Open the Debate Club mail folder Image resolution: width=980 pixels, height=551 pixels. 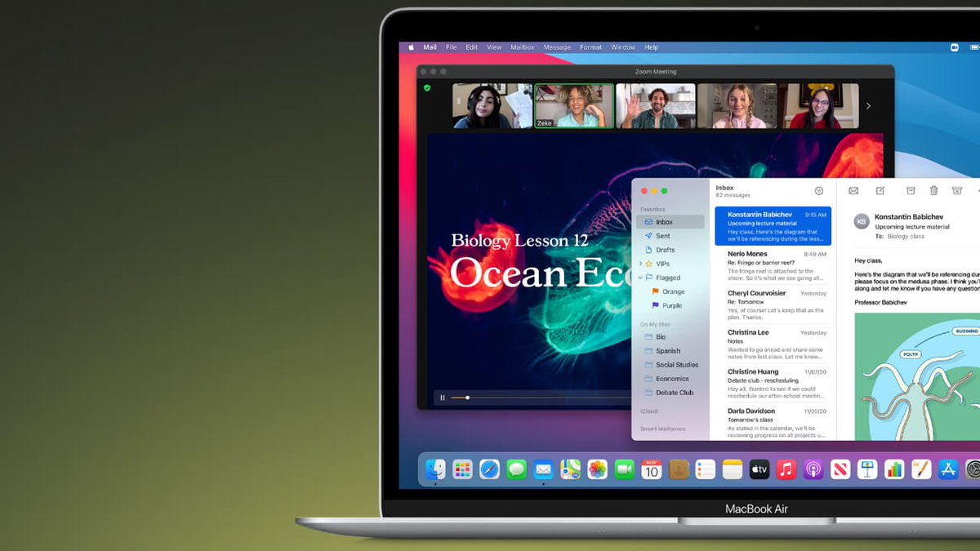point(670,393)
